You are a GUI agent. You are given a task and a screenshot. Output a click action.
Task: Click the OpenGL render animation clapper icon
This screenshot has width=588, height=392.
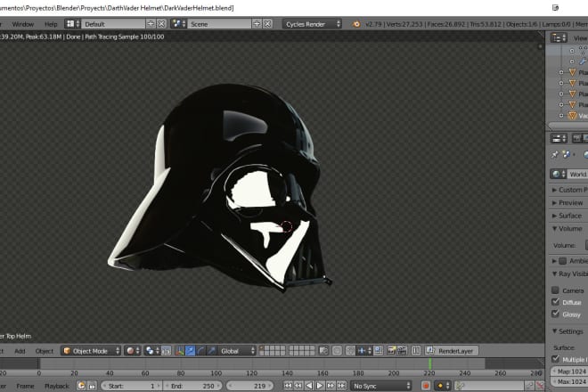(402, 351)
